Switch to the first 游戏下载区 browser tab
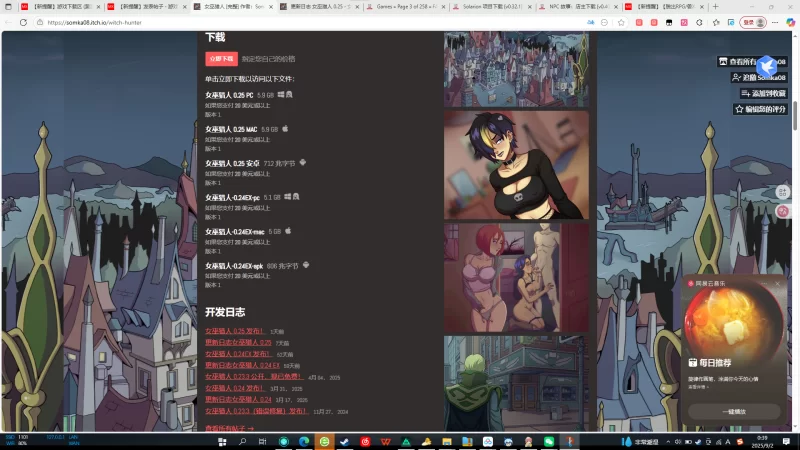This screenshot has width=800, height=450. [61, 7]
